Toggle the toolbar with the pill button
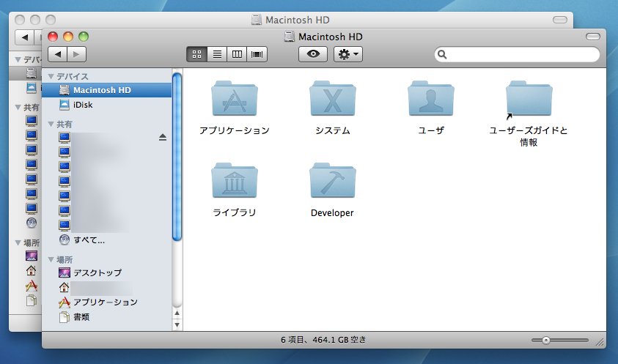This screenshot has width=618, height=364. click(x=593, y=37)
